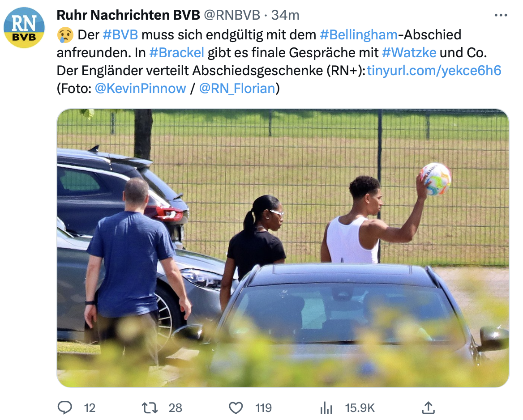Open the tinyurl.com/yekce6h6 link
Screen dimensions: 523x420
tap(434, 71)
